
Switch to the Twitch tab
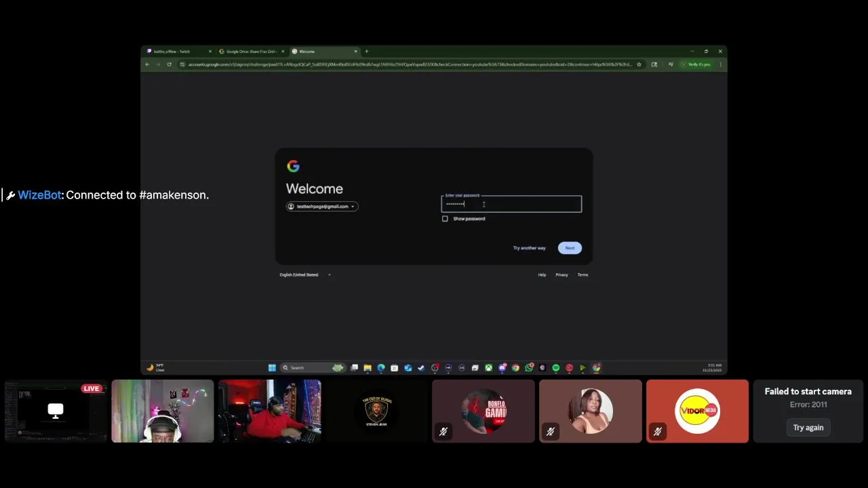[x=177, y=52]
